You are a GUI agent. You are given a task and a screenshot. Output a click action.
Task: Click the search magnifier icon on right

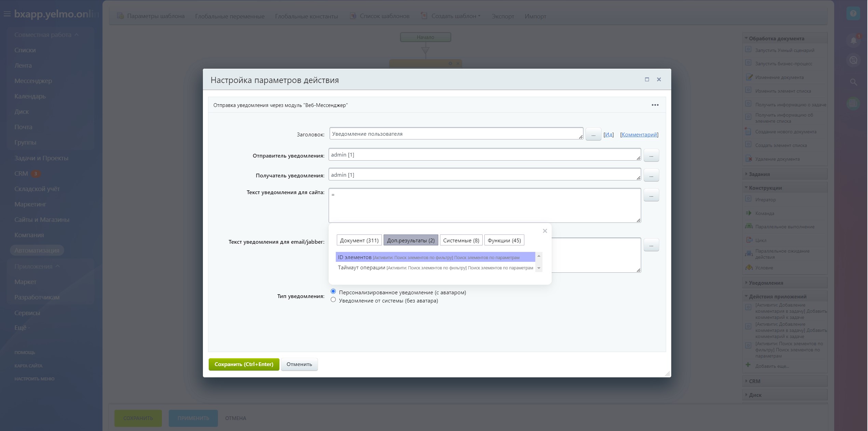(853, 82)
